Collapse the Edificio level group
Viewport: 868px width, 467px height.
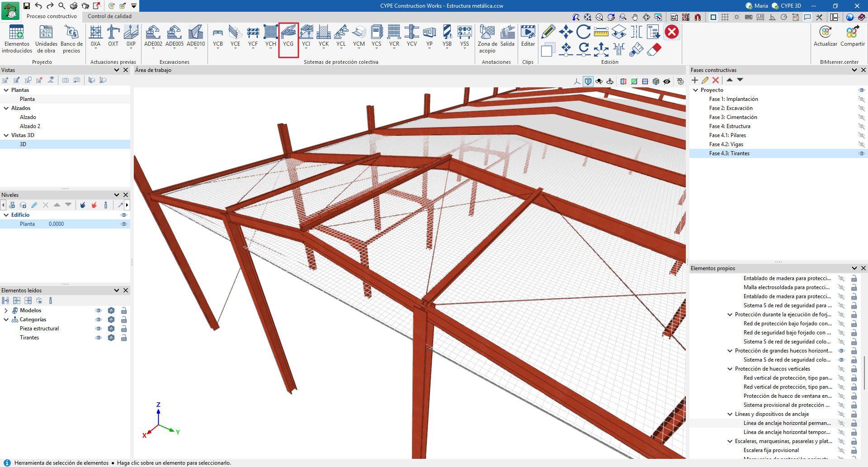pyautogui.click(x=6, y=215)
